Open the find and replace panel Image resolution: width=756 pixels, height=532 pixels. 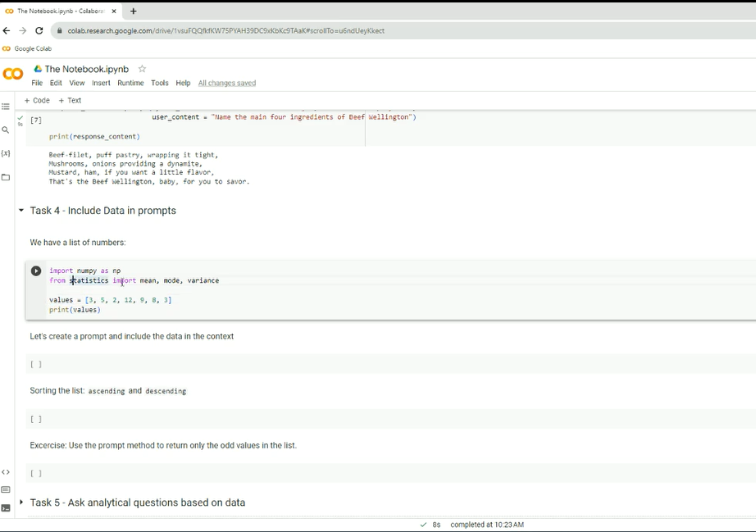click(6, 130)
